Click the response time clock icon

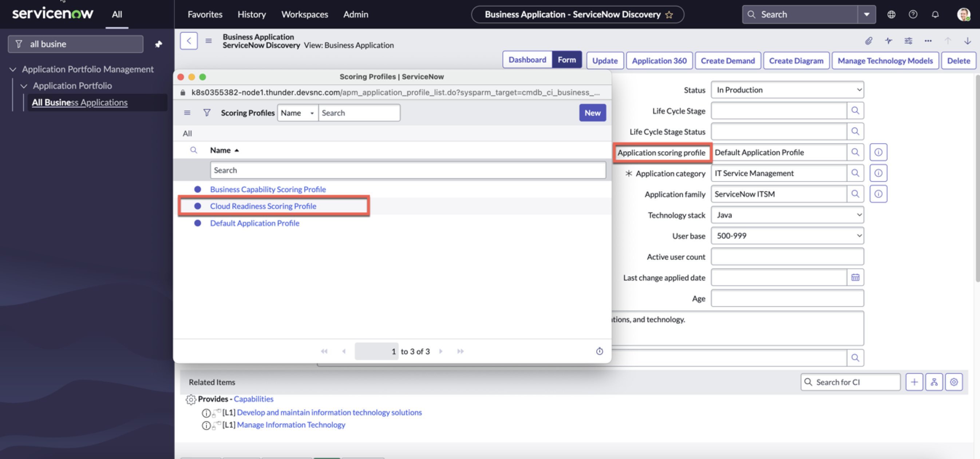click(599, 351)
